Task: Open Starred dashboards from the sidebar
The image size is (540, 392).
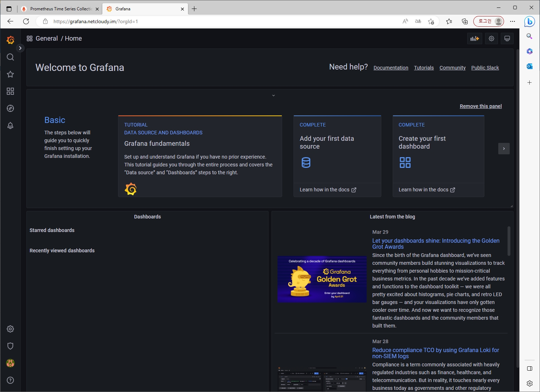Action: (x=10, y=74)
